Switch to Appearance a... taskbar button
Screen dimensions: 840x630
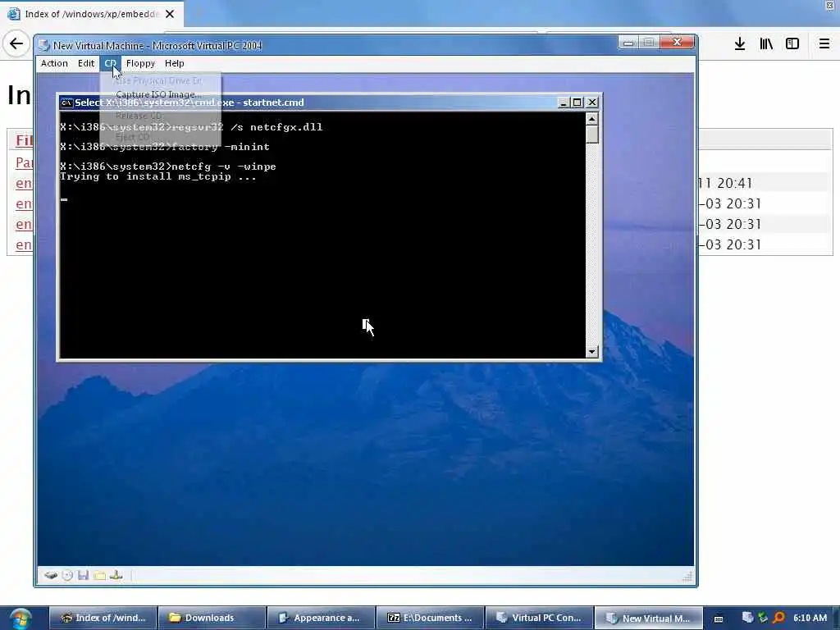(x=322, y=618)
